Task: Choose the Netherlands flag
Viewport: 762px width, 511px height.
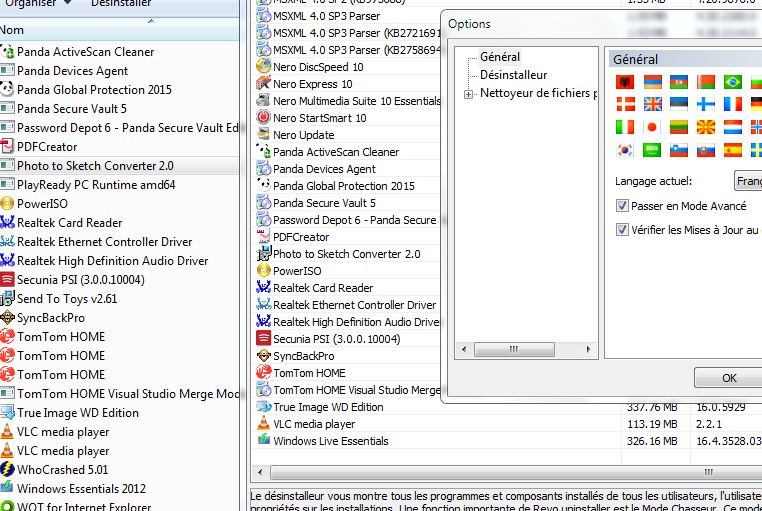Action: pos(732,127)
